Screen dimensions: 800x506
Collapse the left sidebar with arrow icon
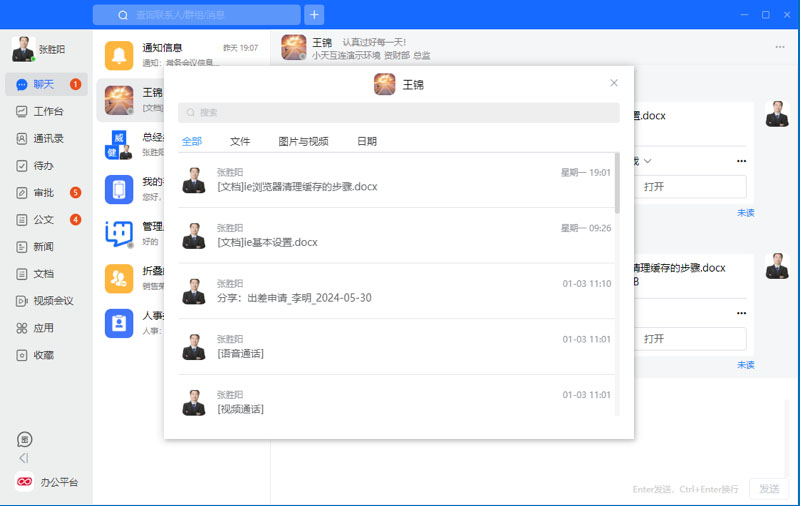(24, 458)
